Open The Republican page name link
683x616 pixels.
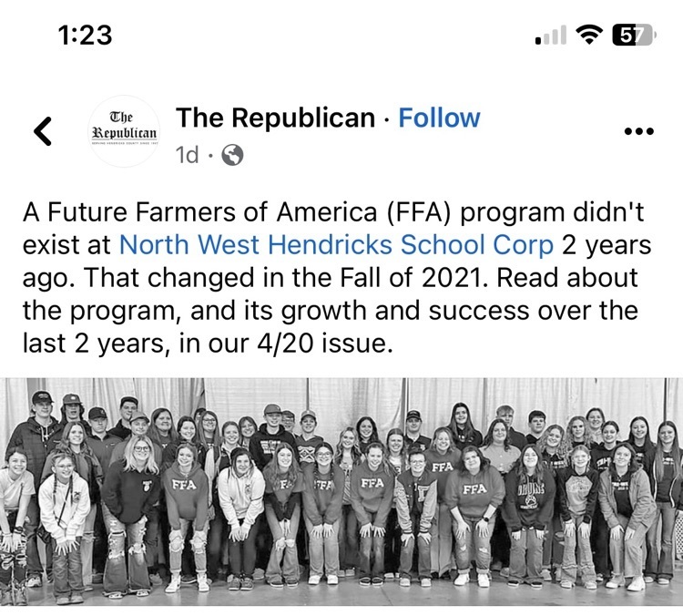click(275, 118)
